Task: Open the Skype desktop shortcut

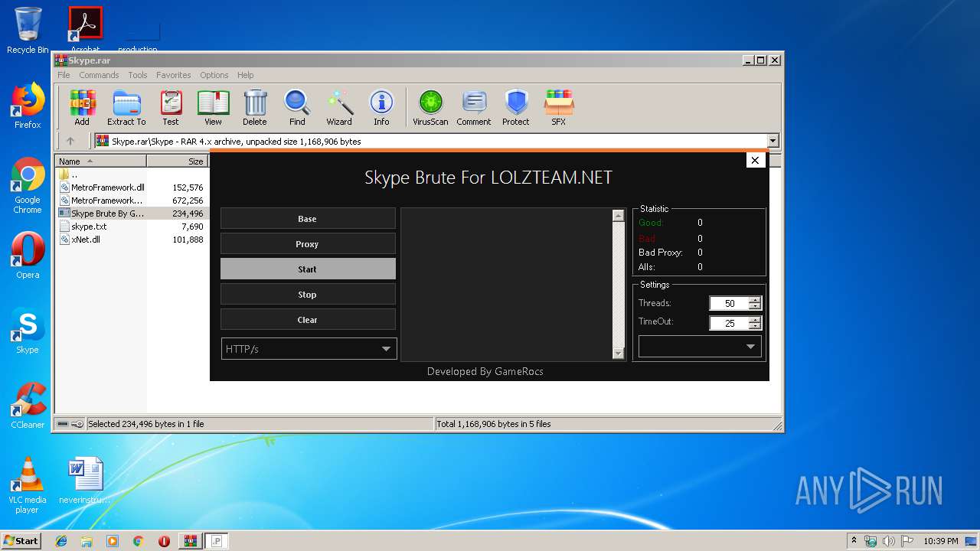Action: (28, 331)
